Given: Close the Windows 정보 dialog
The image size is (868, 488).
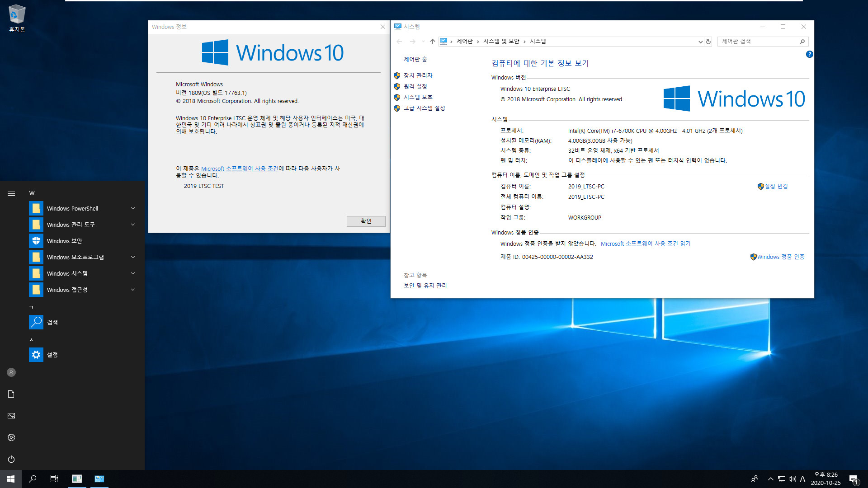Looking at the screenshot, I should point(382,27).
